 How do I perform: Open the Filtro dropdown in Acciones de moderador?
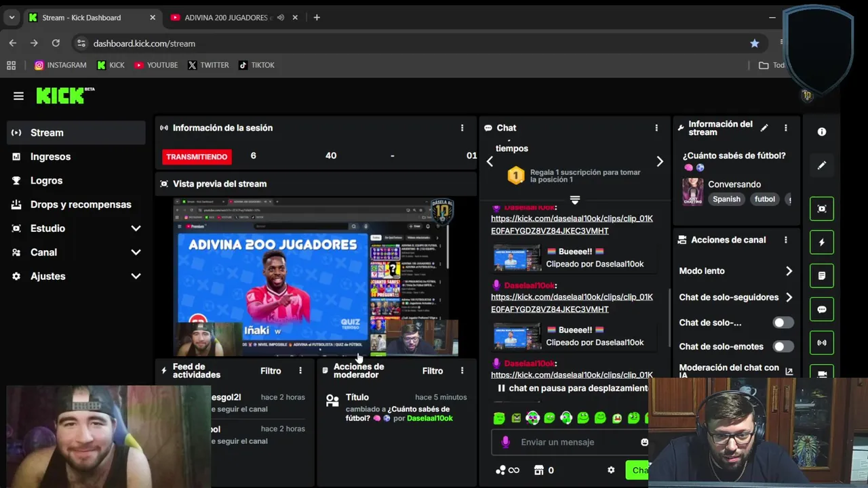433,371
